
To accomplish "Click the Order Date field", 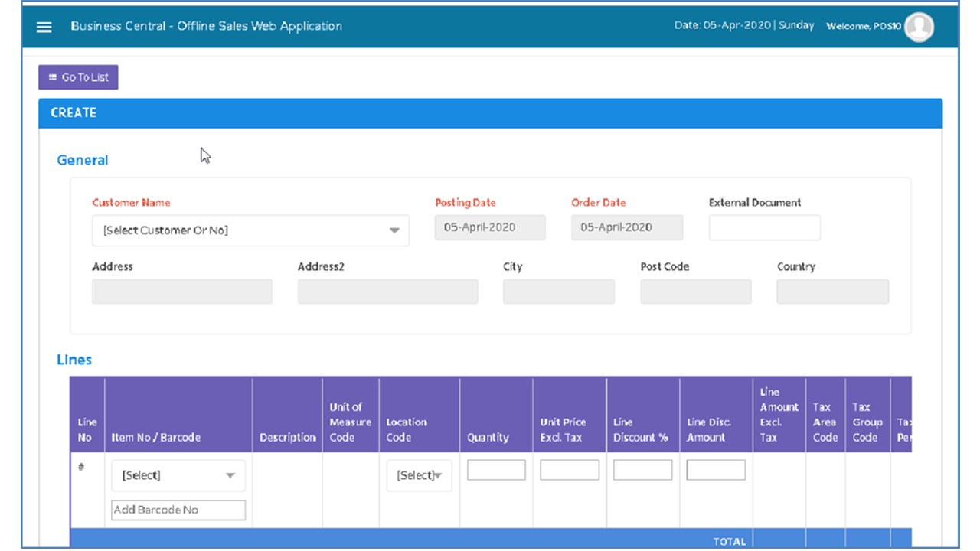I will click(626, 228).
